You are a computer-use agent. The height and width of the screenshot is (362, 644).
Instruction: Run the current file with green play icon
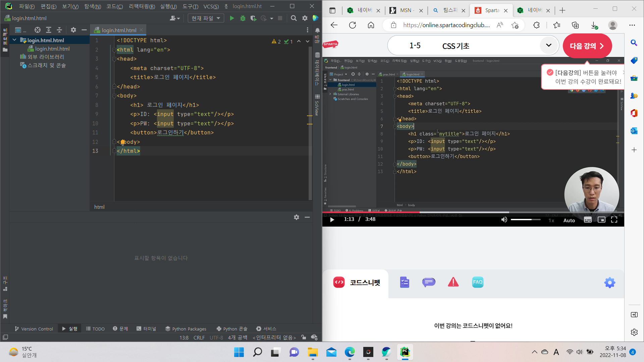[x=232, y=18]
